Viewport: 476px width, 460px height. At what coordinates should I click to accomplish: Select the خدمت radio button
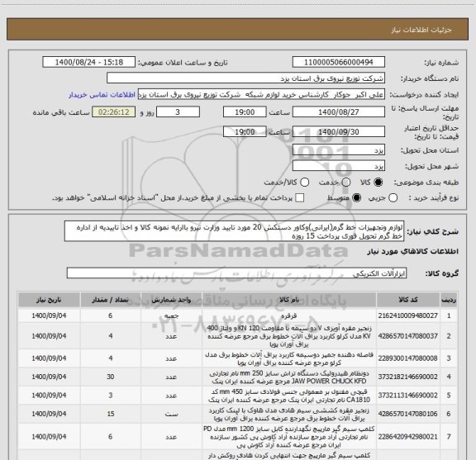point(346,182)
